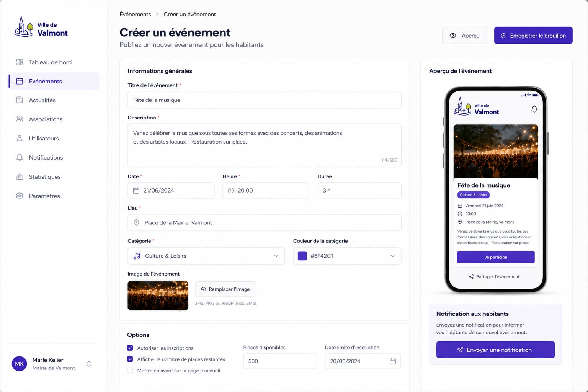
Task: Click the Événements calendar icon in sidebar
Action: (x=20, y=81)
